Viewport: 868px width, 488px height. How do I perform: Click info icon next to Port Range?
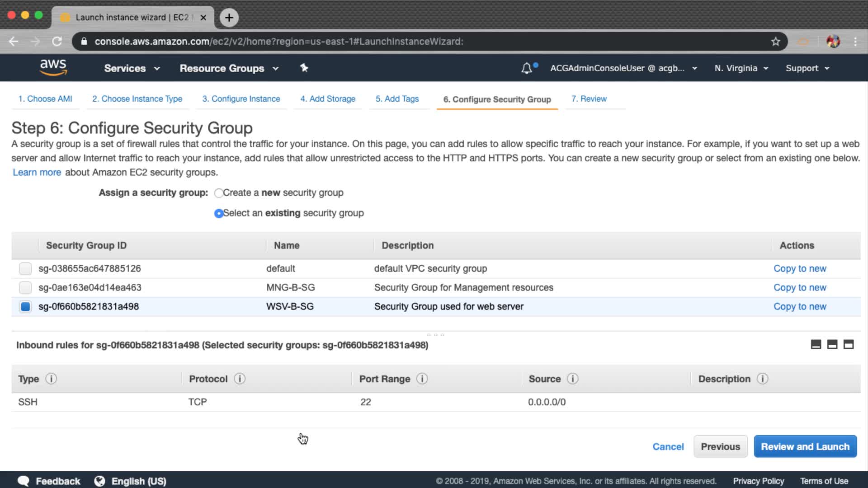422,379
